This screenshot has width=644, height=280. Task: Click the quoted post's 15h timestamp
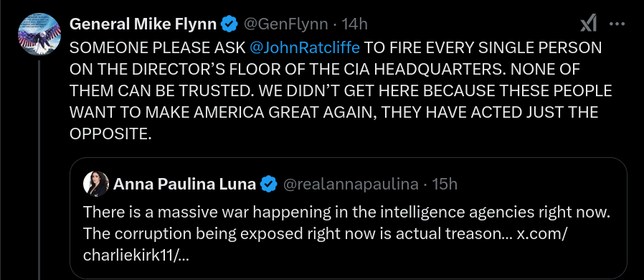click(445, 184)
